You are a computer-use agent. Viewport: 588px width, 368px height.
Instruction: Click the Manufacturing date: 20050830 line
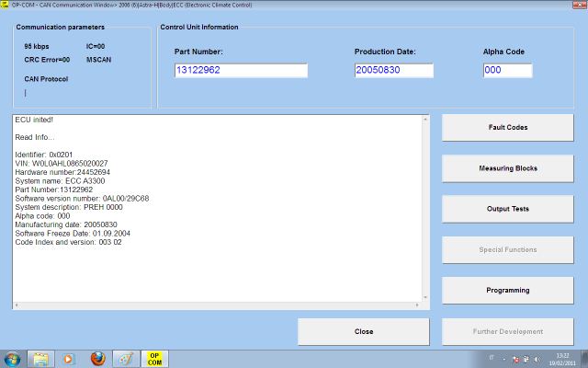tap(66, 224)
